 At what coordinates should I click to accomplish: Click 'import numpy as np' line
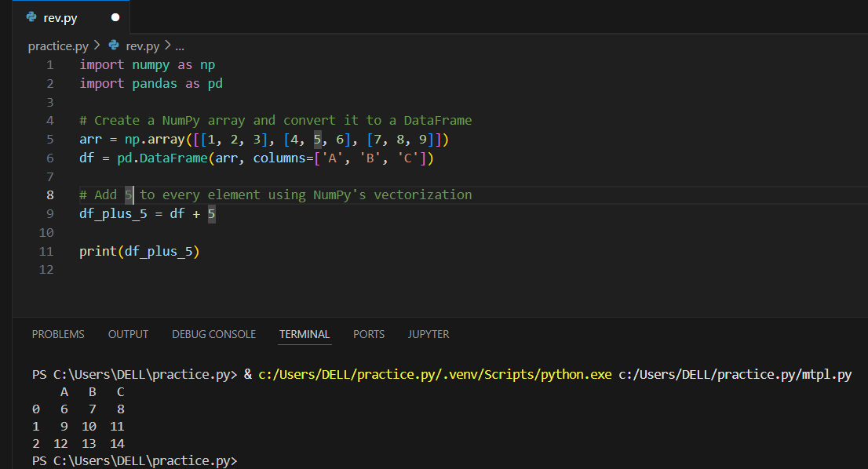point(148,65)
